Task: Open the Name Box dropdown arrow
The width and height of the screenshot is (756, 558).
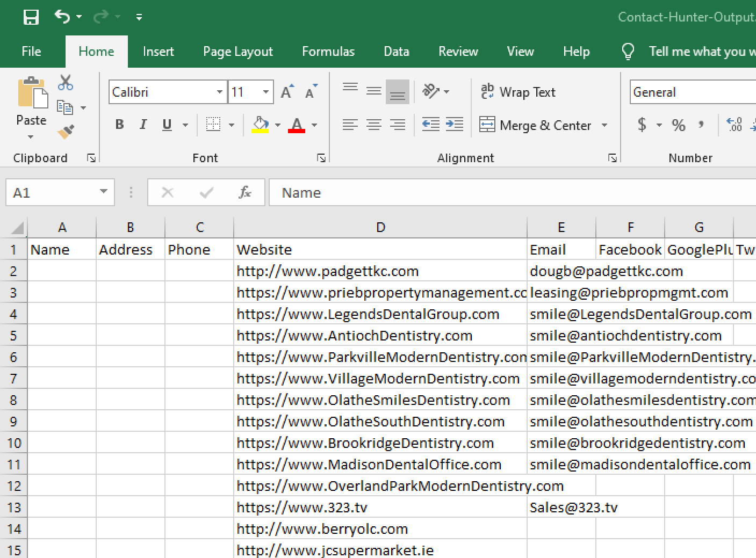Action: click(104, 192)
